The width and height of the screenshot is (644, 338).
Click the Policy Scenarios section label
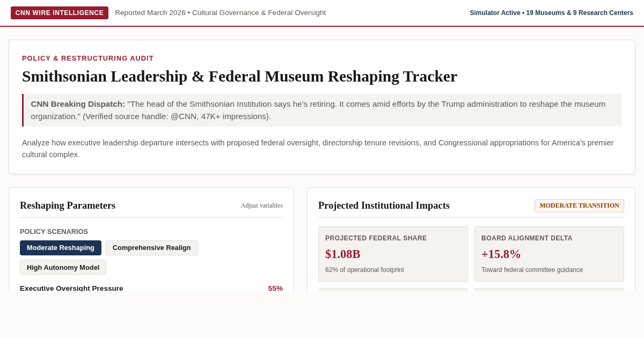pos(54,232)
